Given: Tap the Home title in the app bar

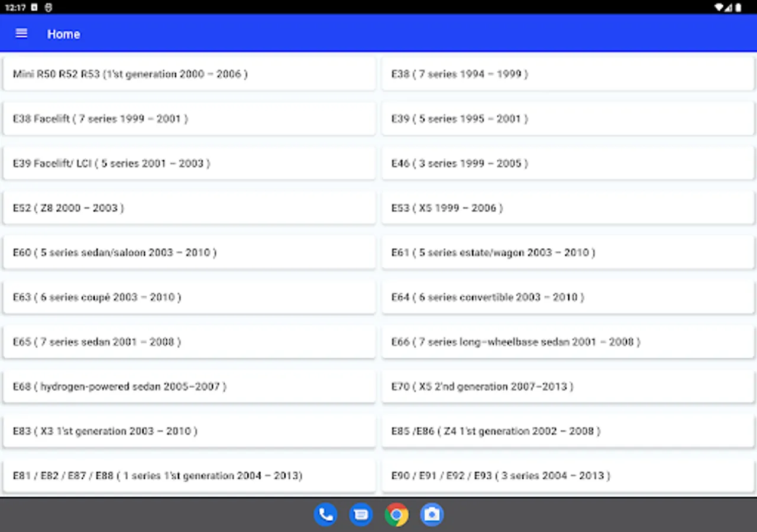Looking at the screenshot, I should (x=64, y=34).
